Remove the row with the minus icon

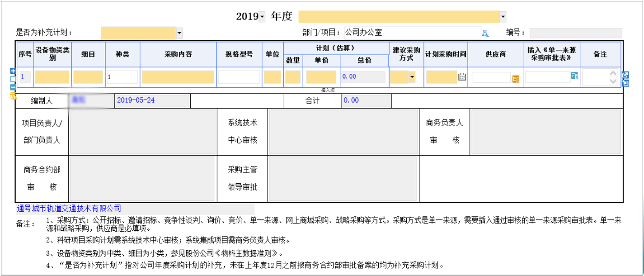coord(13,87)
